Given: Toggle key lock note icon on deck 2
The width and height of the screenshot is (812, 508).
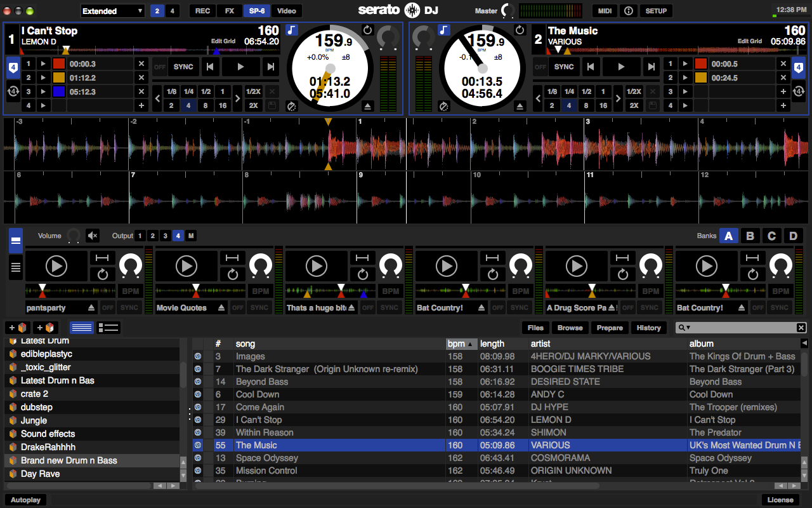Looking at the screenshot, I should pos(444,30).
